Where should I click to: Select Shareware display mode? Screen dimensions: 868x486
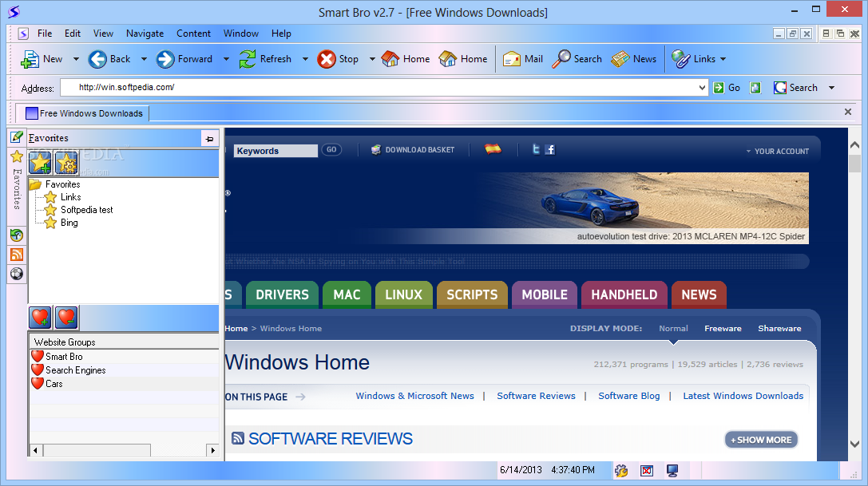pos(779,328)
